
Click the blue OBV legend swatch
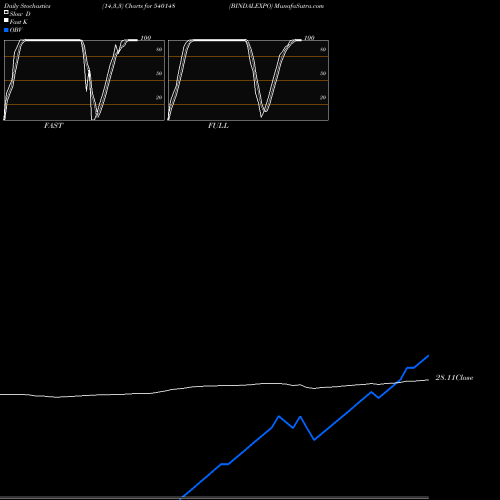pyautogui.click(x=6, y=30)
